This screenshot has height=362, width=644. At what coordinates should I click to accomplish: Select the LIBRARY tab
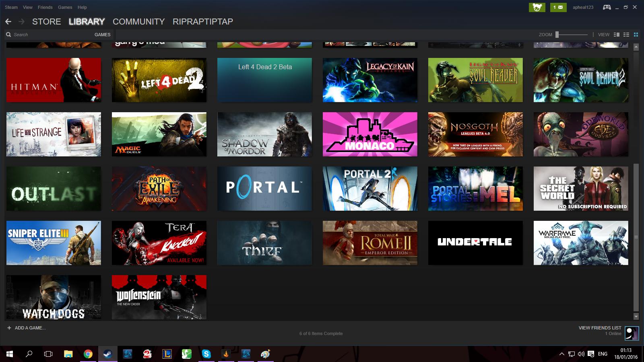87,22
